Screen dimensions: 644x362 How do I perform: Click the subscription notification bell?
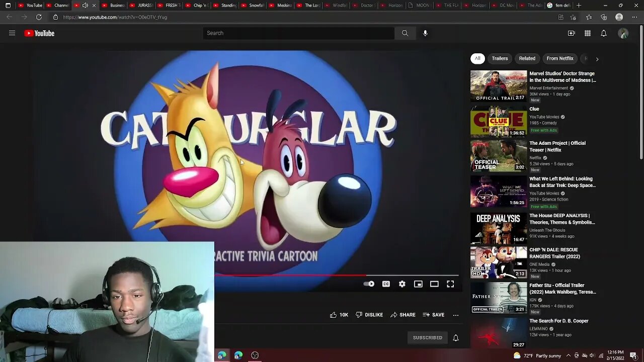[x=456, y=338]
